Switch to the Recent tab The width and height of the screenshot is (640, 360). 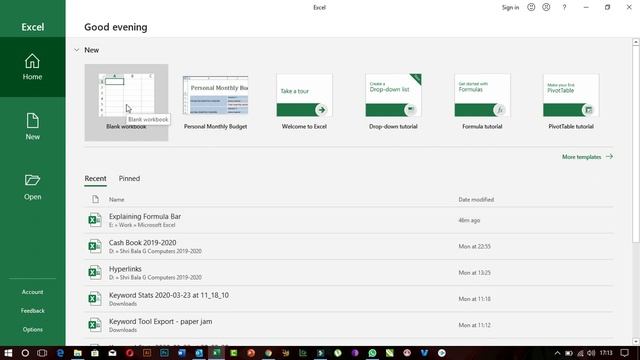click(96, 178)
